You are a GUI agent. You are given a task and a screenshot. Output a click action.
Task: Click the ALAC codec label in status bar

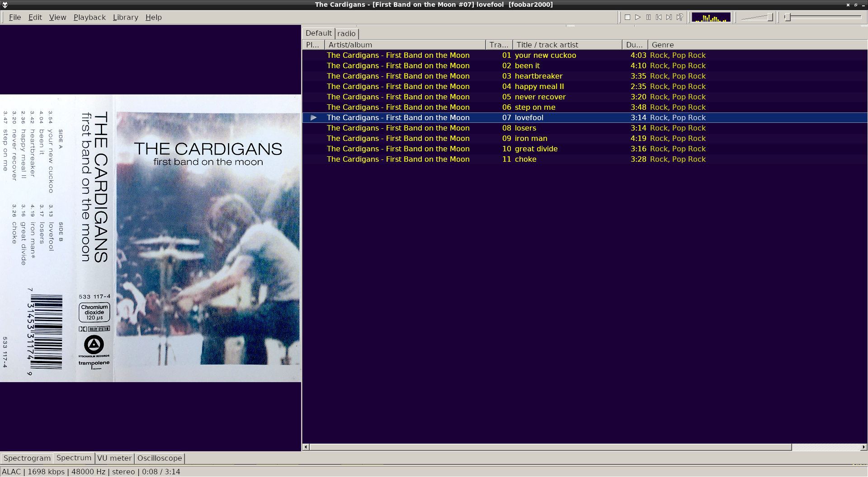(11, 472)
